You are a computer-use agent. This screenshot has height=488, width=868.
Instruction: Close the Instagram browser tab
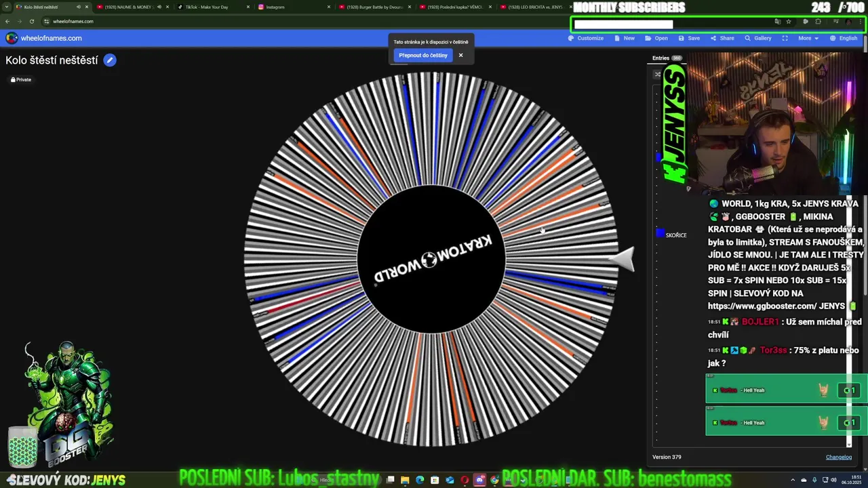329,7
